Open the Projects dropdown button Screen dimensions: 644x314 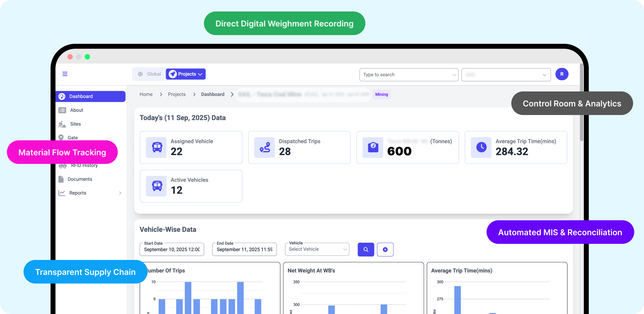pos(186,74)
